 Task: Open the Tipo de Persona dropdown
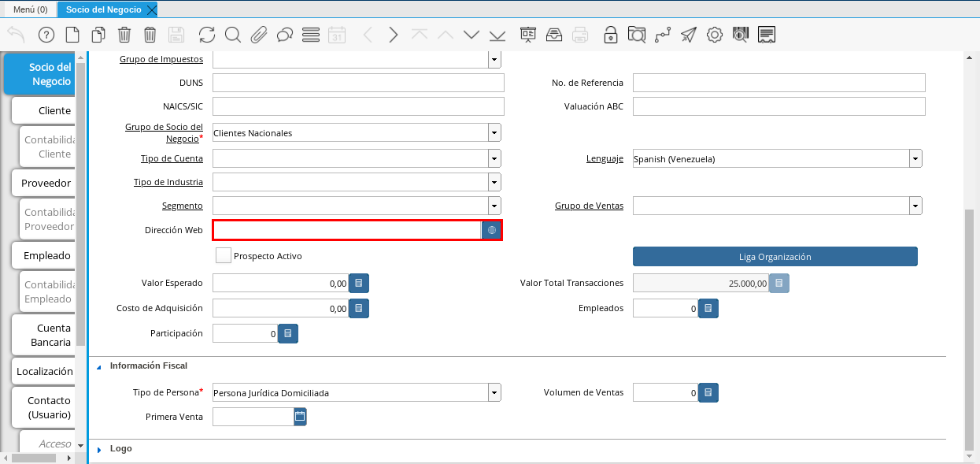[494, 392]
